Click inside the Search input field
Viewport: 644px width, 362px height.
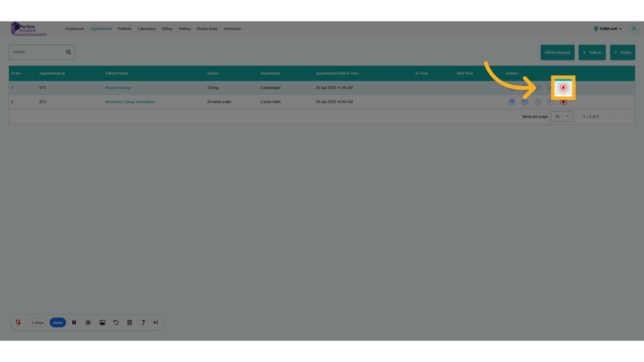(x=37, y=52)
